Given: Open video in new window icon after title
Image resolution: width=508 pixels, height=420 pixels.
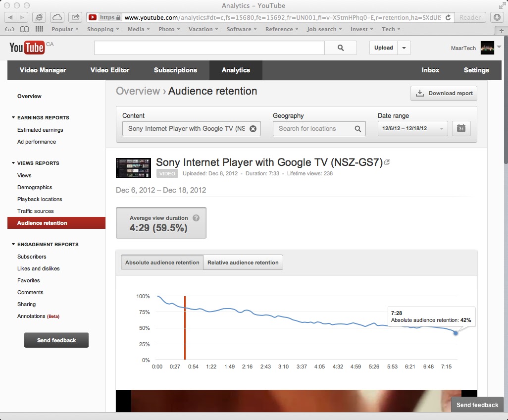Looking at the screenshot, I should [387, 162].
